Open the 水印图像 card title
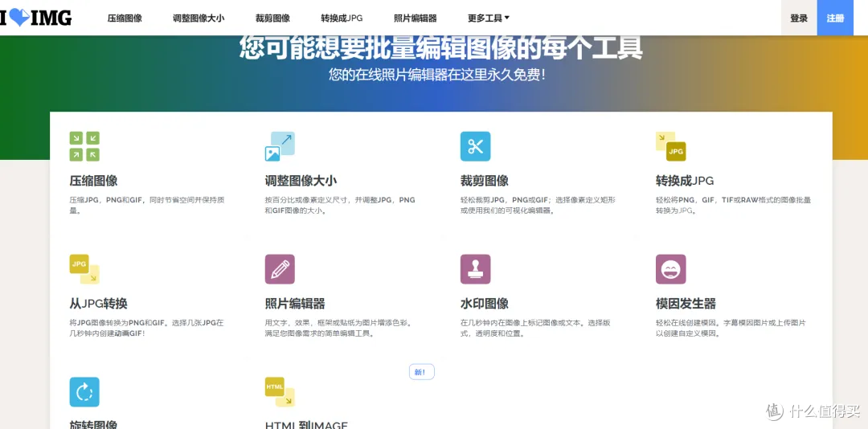 485,304
